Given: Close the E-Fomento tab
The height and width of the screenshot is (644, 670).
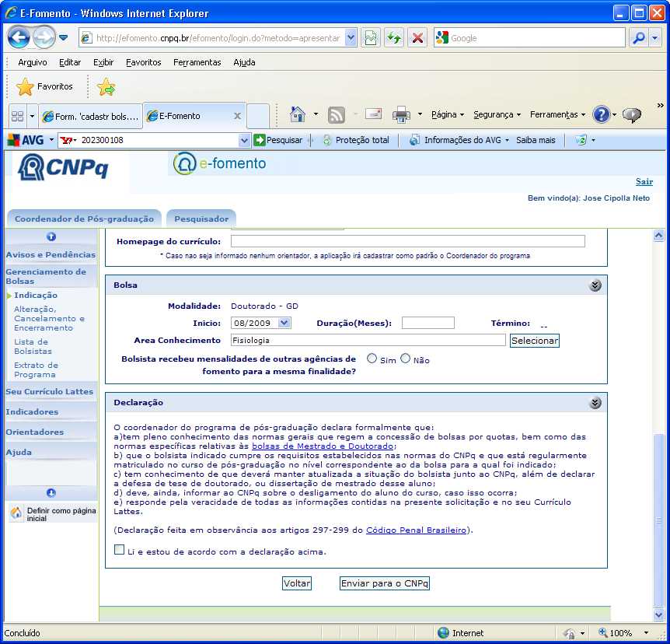Looking at the screenshot, I should (x=238, y=116).
